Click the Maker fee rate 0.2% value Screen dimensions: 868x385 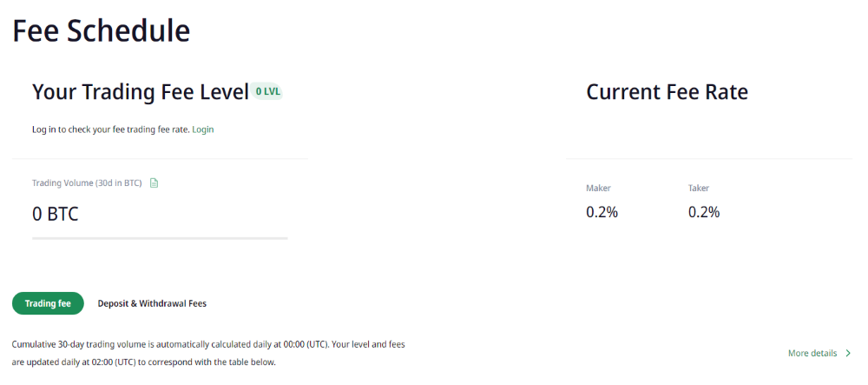click(x=602, y=212)
